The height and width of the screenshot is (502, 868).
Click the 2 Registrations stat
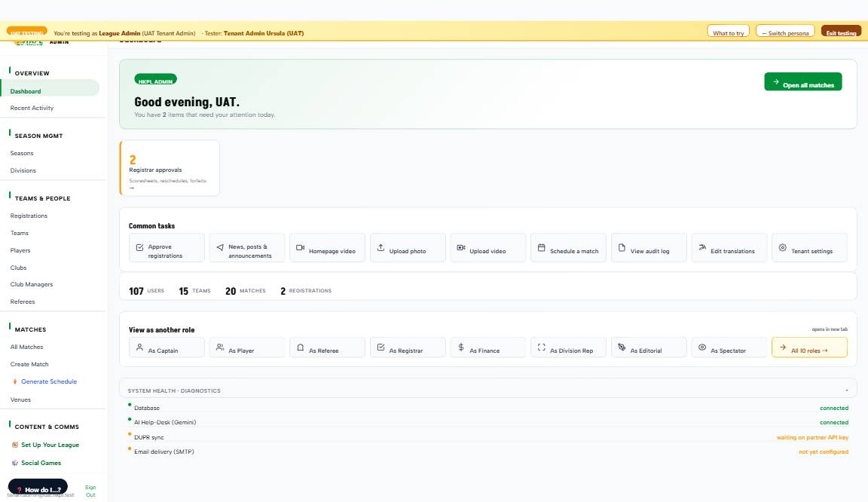306,291
